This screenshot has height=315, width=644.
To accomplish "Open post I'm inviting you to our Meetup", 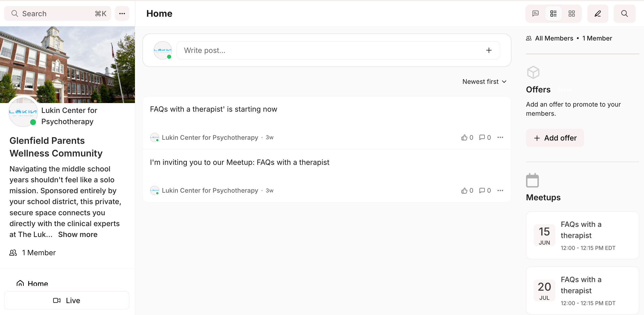I will (x=239, y=162).
